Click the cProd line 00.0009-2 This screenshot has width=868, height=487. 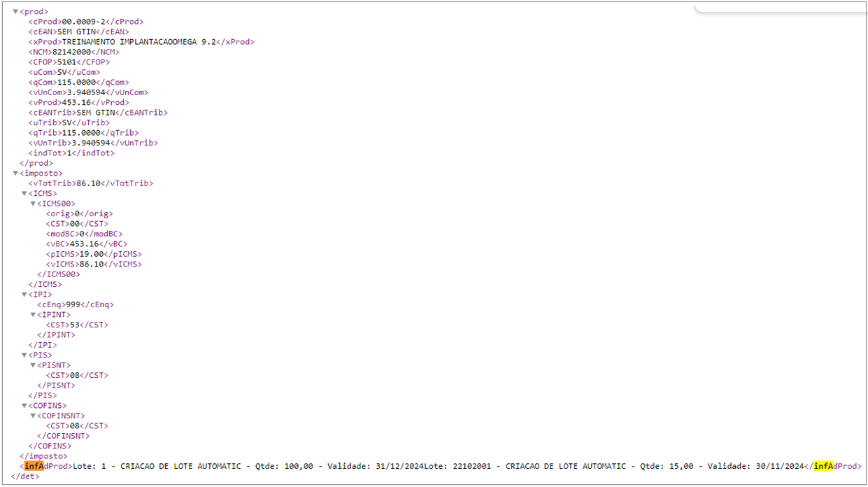tap(85, 22)
